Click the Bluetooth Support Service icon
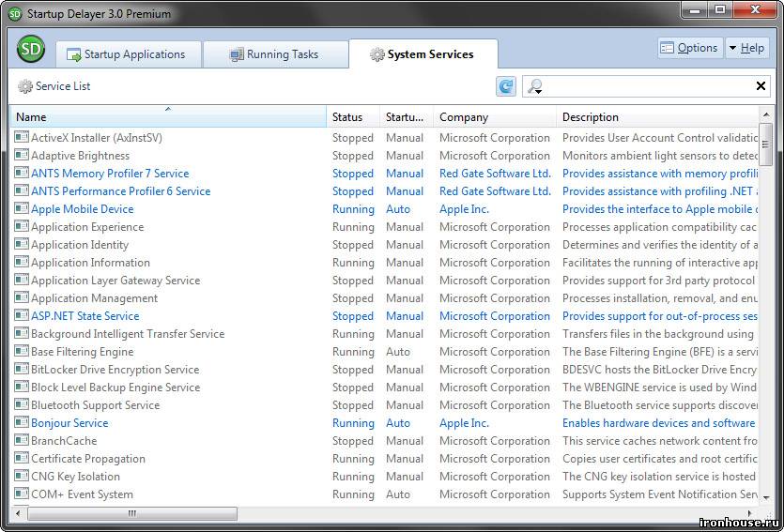The height and width of the screenshot is (532, 784). coord(22,404)
